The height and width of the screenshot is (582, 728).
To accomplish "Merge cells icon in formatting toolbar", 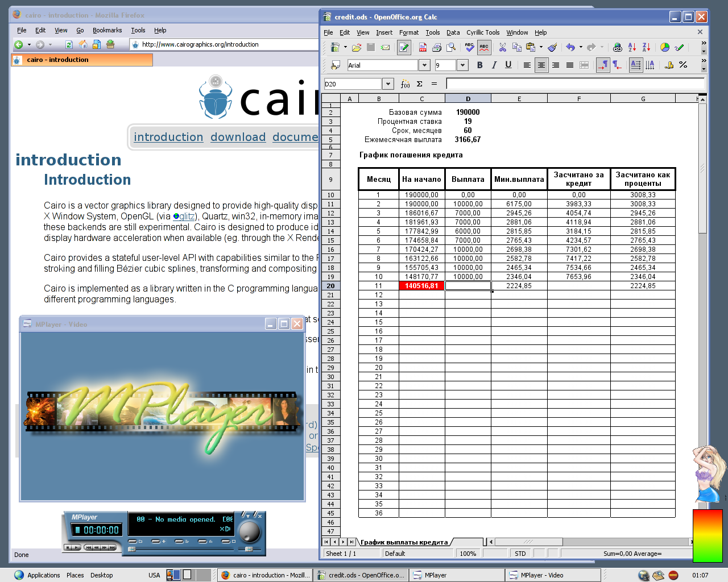I will tap(584, 65).
